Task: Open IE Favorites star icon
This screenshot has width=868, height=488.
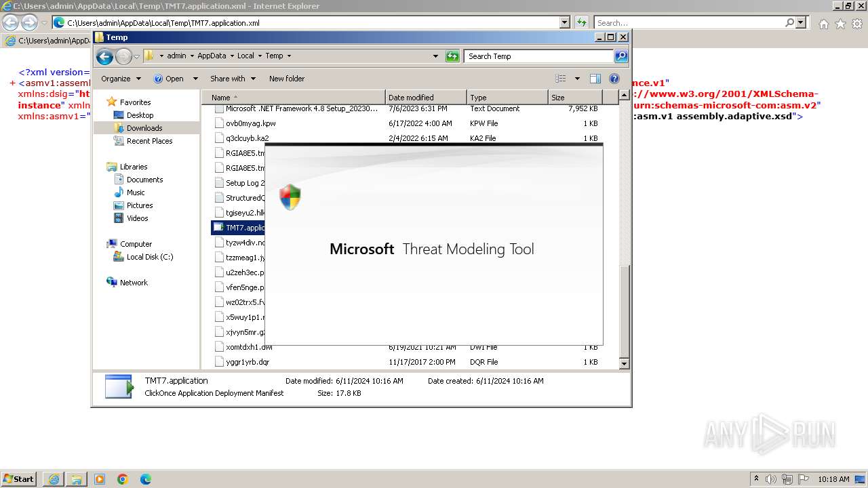Action: [840, 23]
